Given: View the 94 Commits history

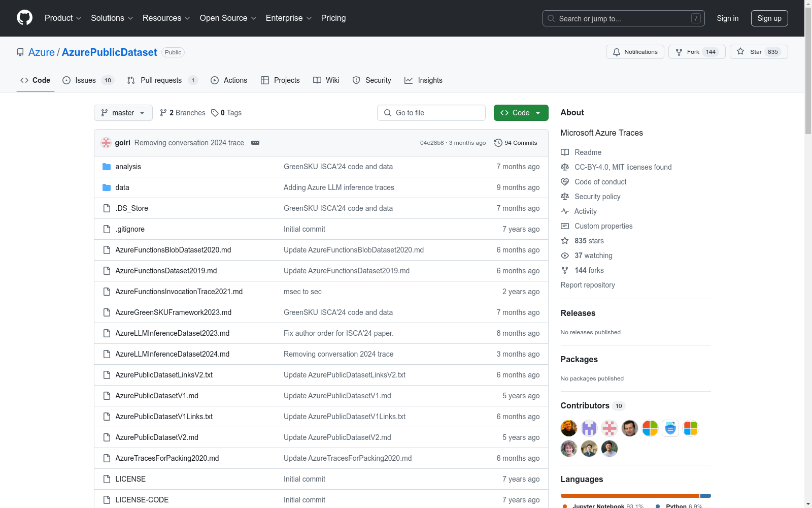Looking at the screenshot, I should pyautogui.click(x=516, y=143).
